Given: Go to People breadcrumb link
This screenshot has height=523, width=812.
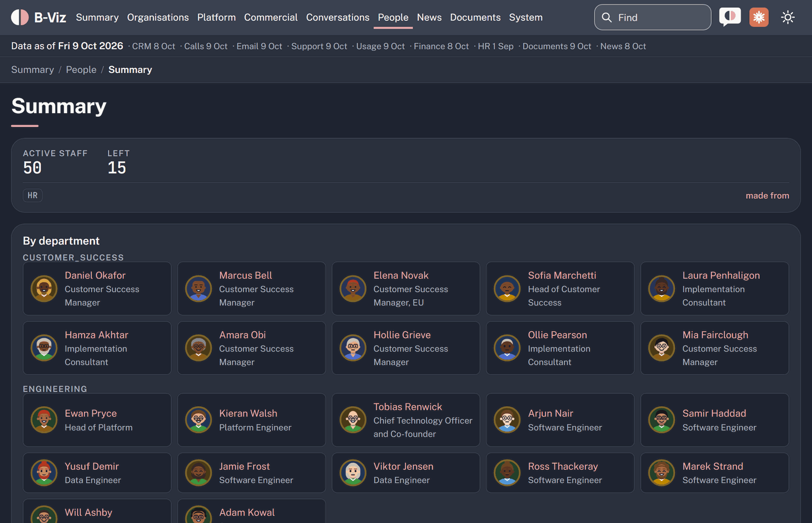Looking at the screenshot, I should point(81,69).
